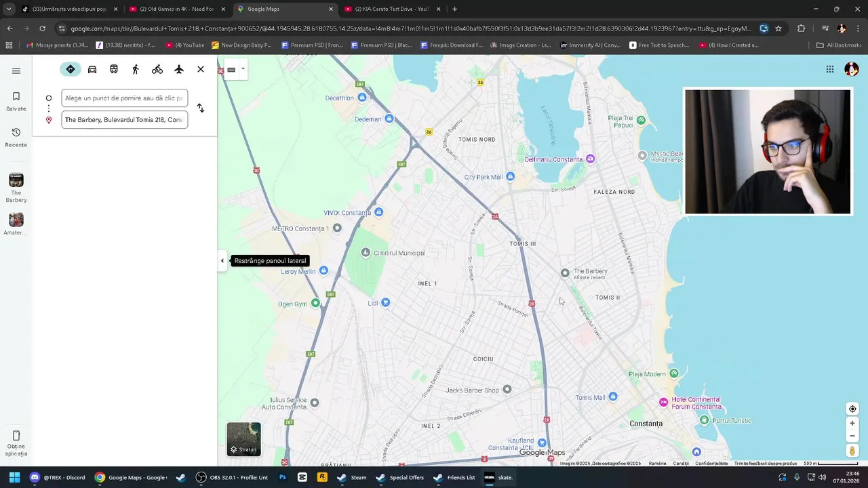Choose flights travel mode
868x488 pixels.
tap(179, 69)
